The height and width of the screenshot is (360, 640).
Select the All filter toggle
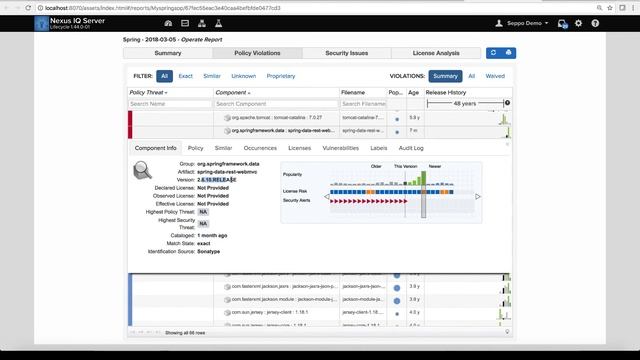click(x=164, y=76)
